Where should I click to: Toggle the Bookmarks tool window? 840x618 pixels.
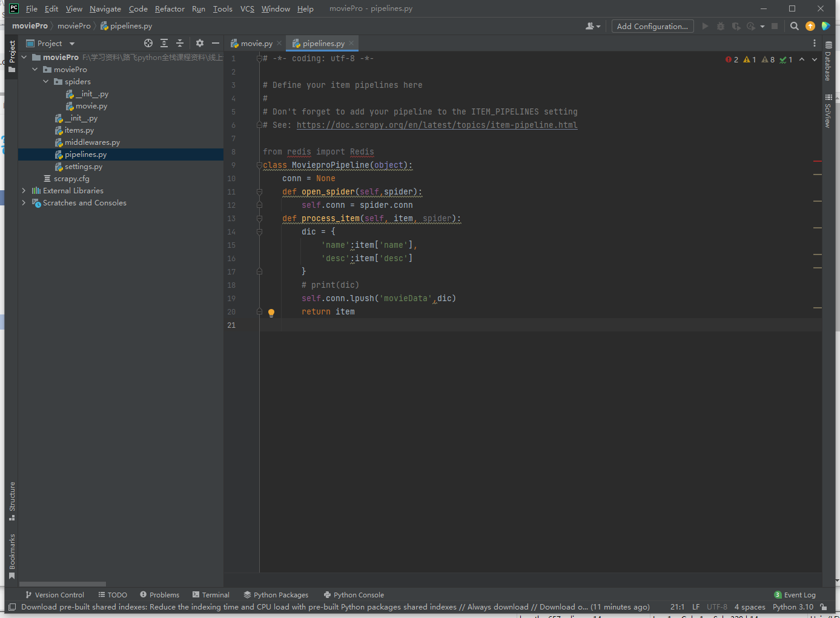click(x=12, y=556)
